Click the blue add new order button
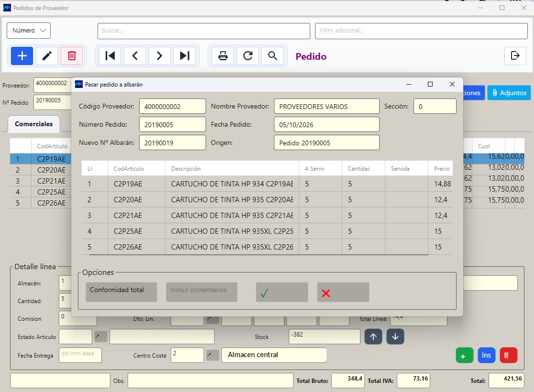The image size is (534, 392). pyautogui.click(x=22, y=56)
